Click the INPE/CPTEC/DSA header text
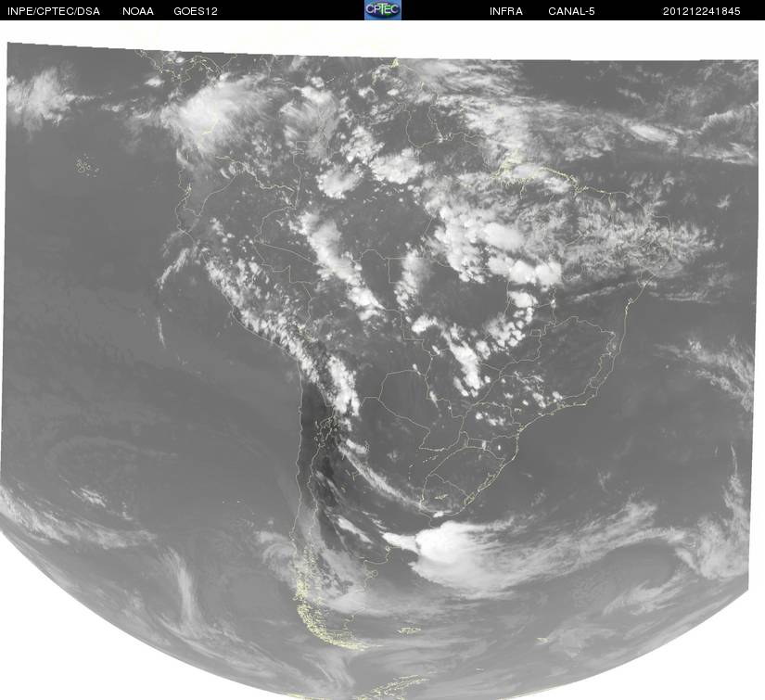 [54, 11]
